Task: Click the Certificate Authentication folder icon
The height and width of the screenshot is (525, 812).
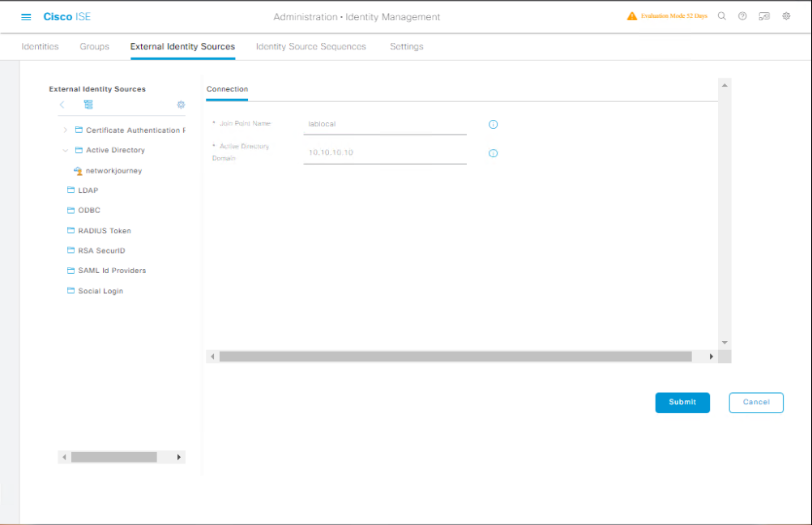Action: pyautogui.click(x=79, y=130)
